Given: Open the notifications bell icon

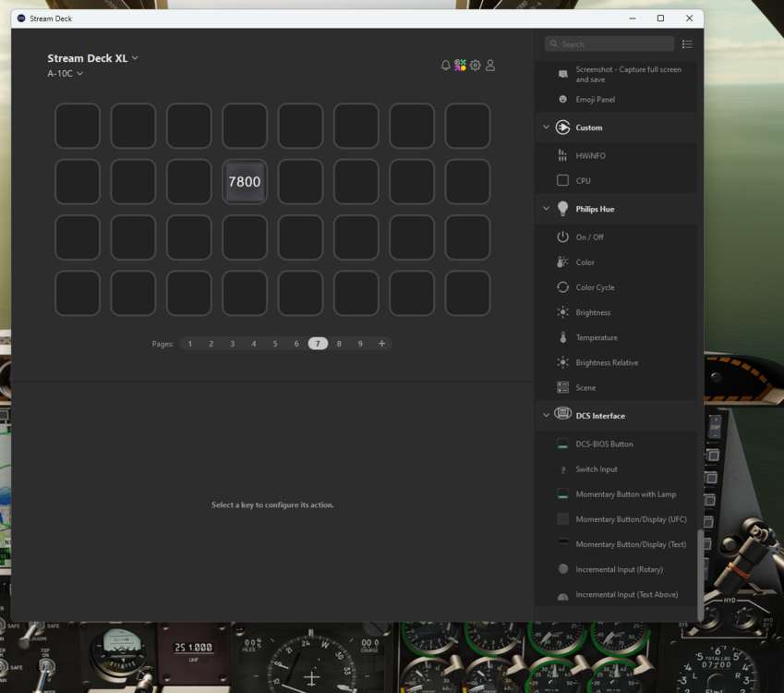Looking at the screenshot, I should tap(445, 65).
